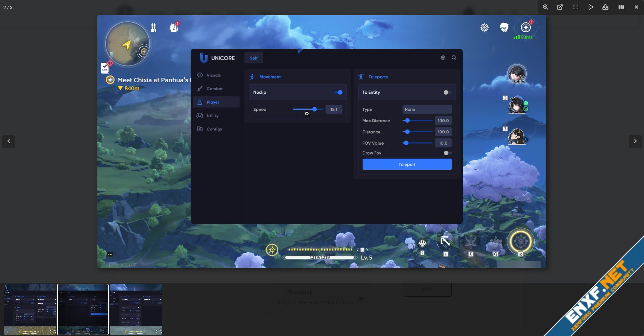Click the game chat bubble icon
The image size is (644, 336).
pos(110,254)
